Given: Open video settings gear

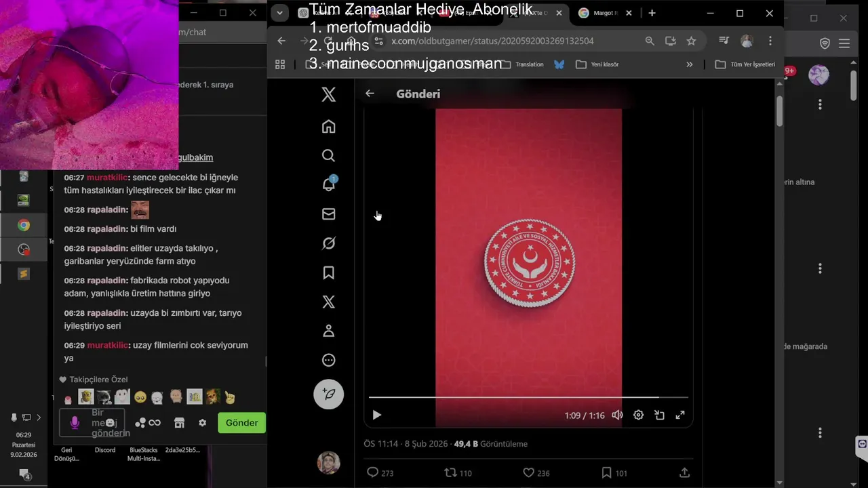Looking at the screenshot, I should (x=638, y=415).
